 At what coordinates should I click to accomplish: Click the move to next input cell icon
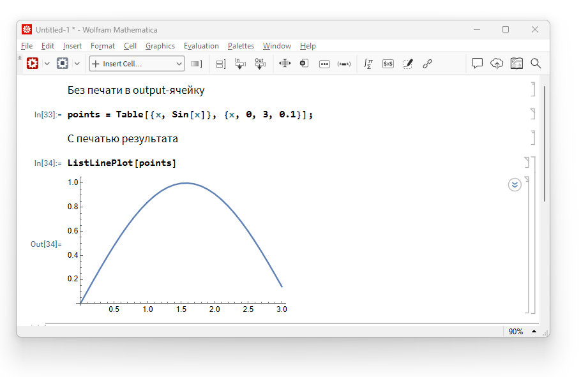(x=240, y=63)
